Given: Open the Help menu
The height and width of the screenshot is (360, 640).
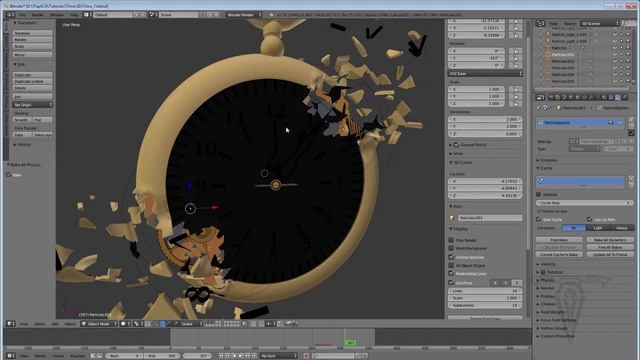Looking at the screenshot, I should (74, 15).
